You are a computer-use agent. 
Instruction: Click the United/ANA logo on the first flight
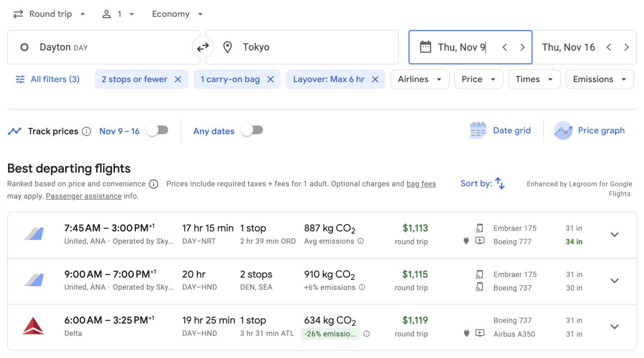33,234
